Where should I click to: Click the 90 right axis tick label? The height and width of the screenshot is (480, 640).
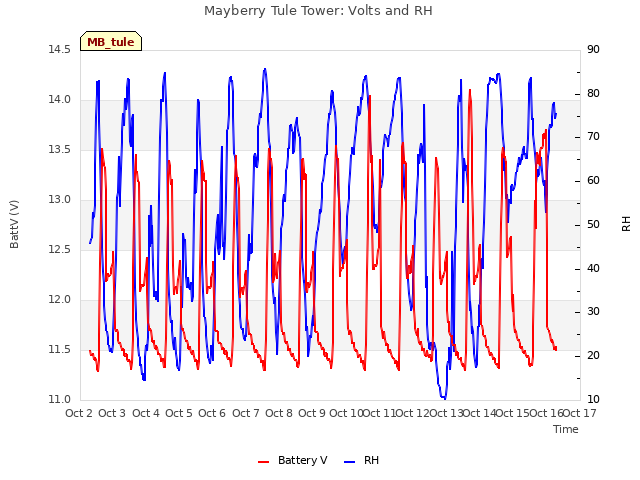(593, 50)
